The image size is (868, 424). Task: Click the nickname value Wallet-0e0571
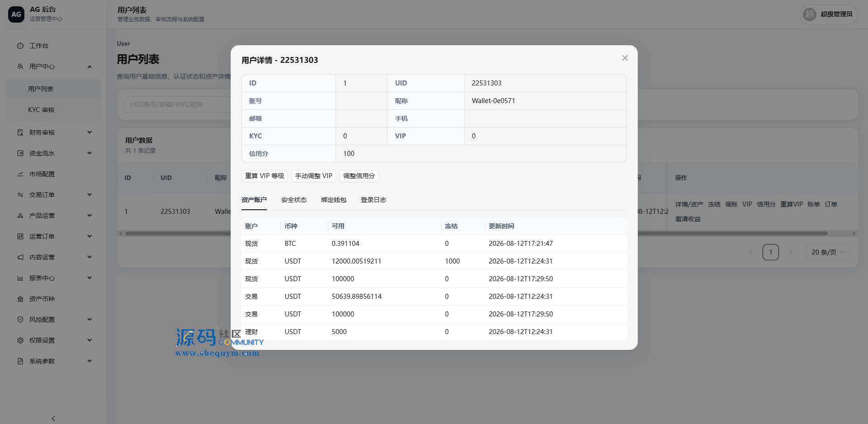click(x=493, y=101)
